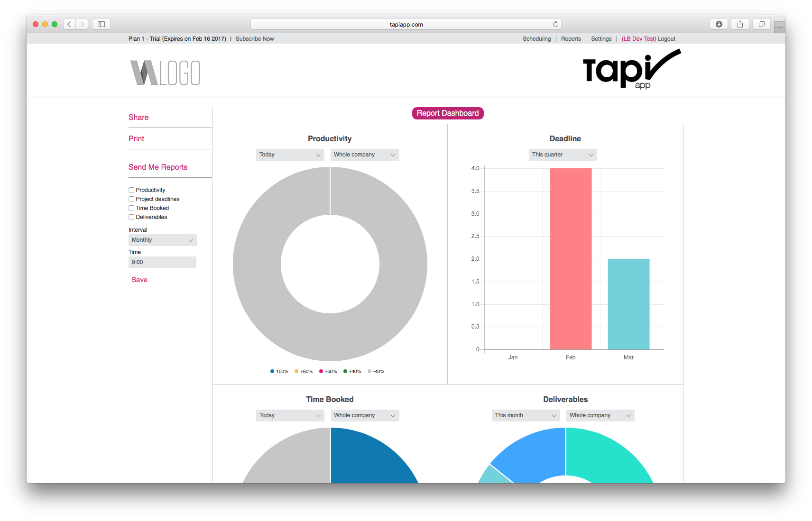Check the Time Booked checkbox

click(x=131, y=208)
